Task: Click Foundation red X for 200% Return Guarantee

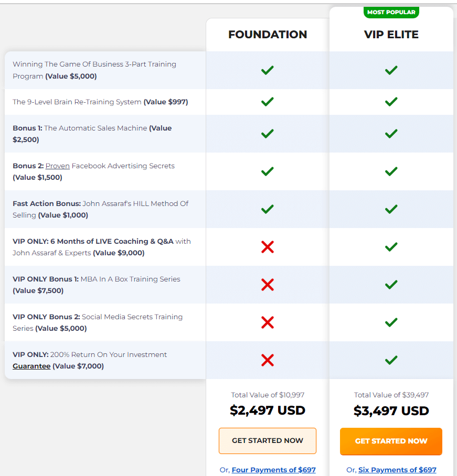Action: (x=268, y=360)
